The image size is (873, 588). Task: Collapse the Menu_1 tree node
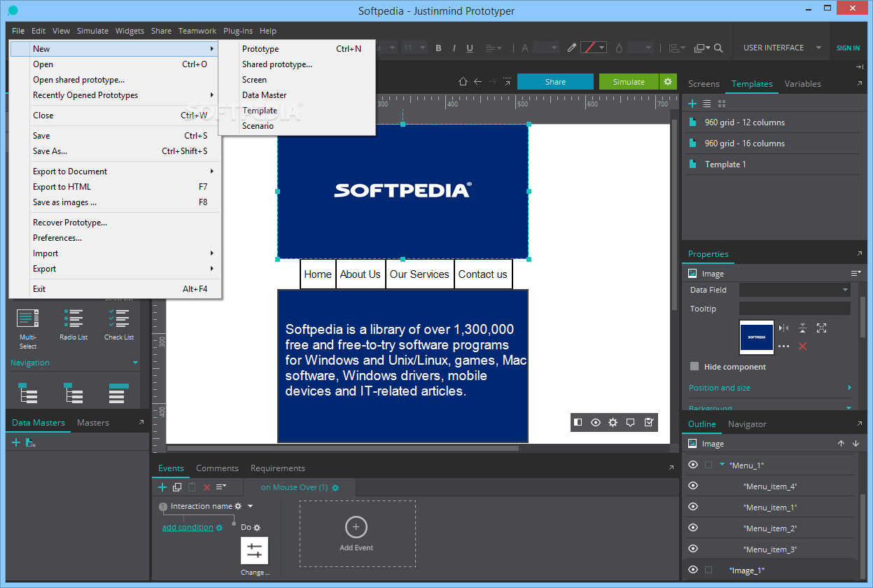(722, 465)
